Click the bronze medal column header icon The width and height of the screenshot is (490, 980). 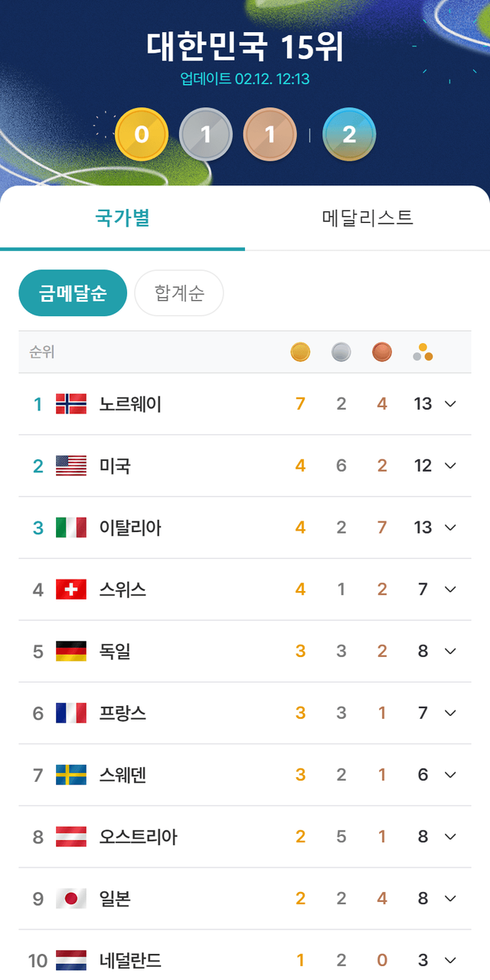(x=382, y=352)
